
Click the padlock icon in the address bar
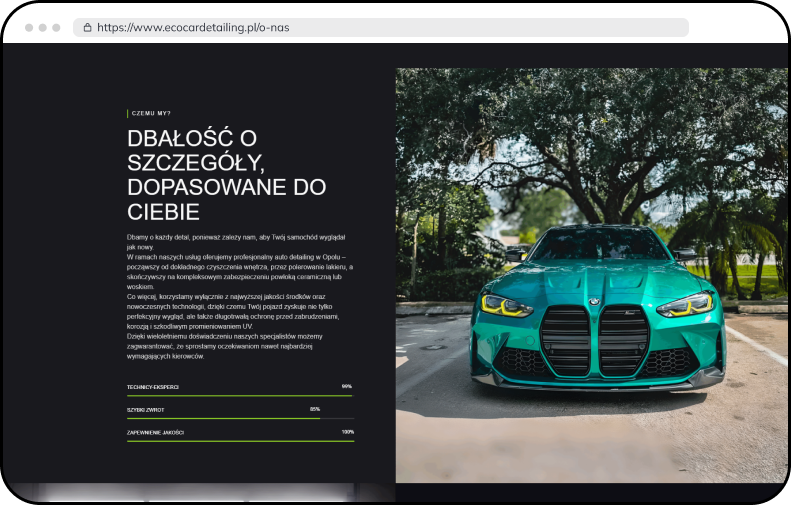[x=88, y=28]
